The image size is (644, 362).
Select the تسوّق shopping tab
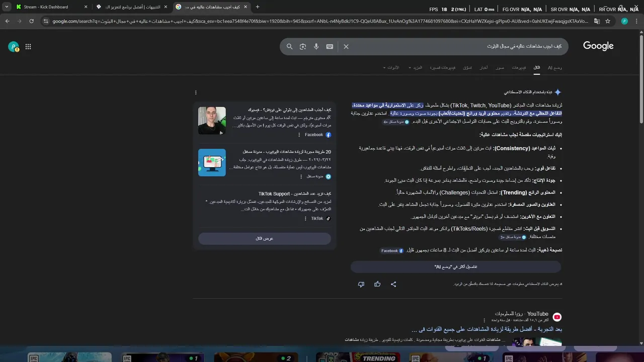pos(467,67)
